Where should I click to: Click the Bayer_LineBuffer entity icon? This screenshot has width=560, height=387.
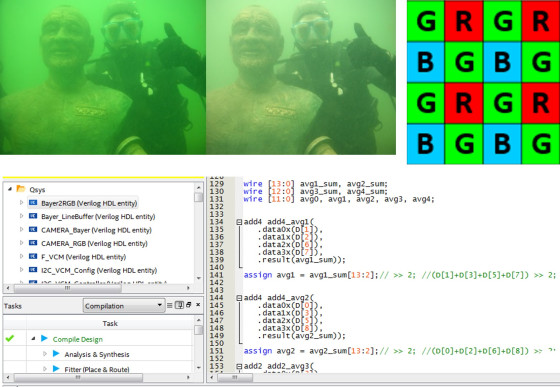click(x=33, y=216)
